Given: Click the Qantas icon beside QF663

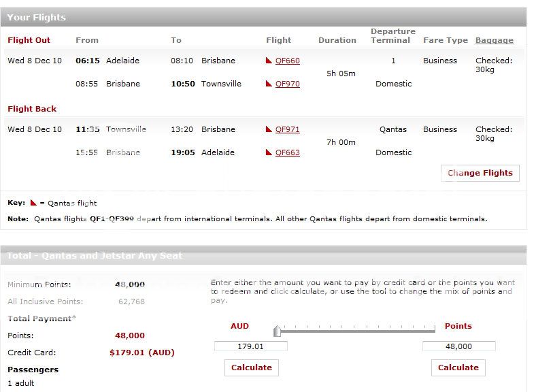Looking at the screenshot, I should [269, 153].
